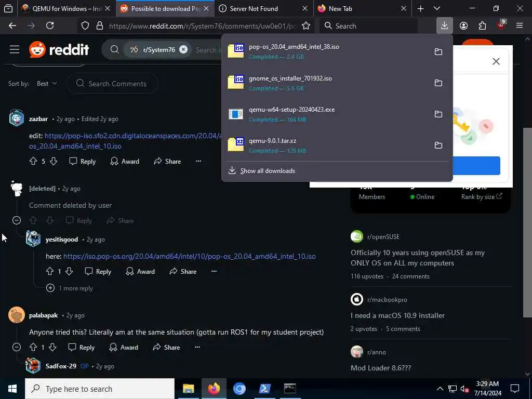
Task: Show gnome_os_installer_701932.iso in folder
Action: [x=438, y=83]
